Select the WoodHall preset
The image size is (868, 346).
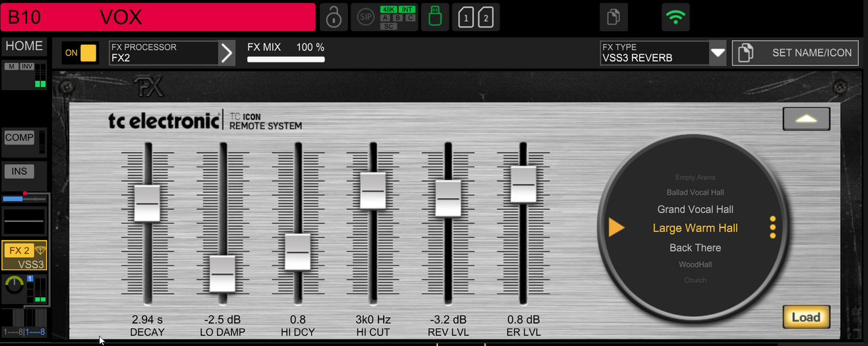pos(695,265)
